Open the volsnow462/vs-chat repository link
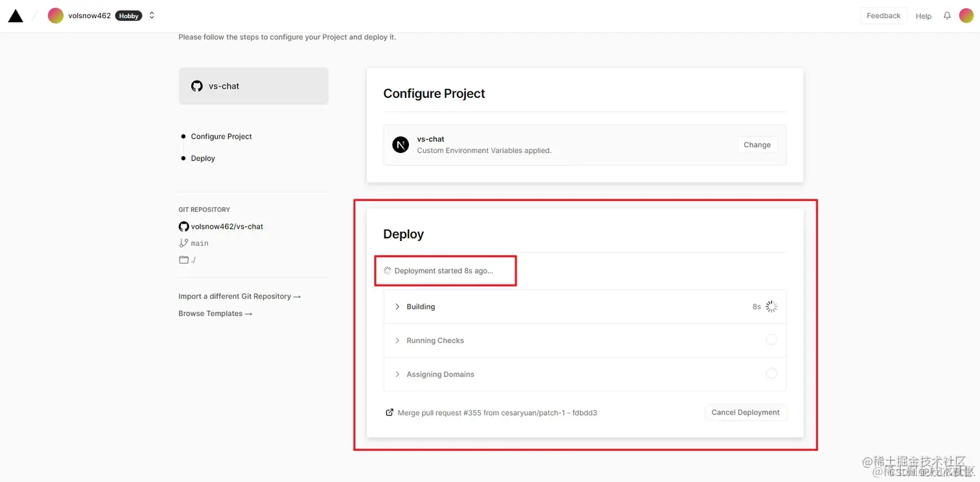Viewport: 980px width, 482px height. point(227,227)
